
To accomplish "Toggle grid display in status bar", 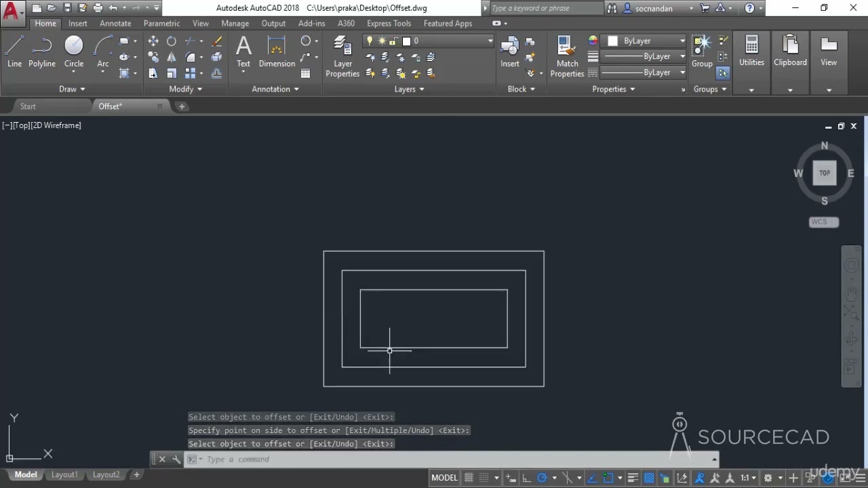I will coord(469,478).
